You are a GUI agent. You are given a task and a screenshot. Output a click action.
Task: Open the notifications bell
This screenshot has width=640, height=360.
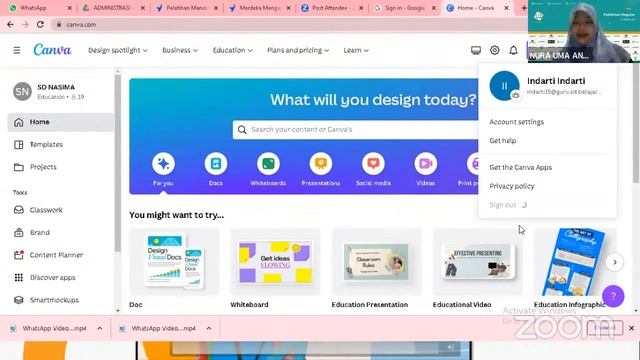513,50
